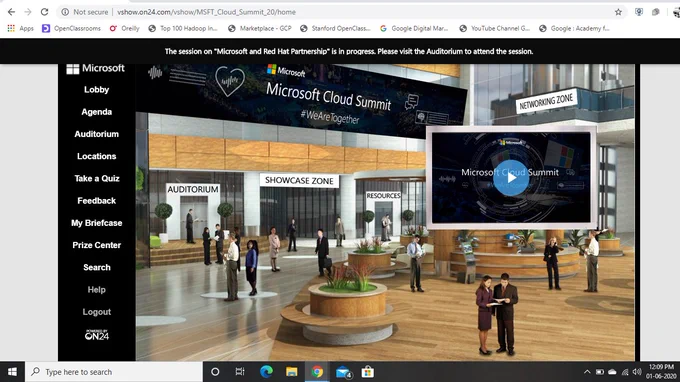Click the ON24 logo in sidebar
The height and width of the screenshot is (382, 680).
[96, 335]
